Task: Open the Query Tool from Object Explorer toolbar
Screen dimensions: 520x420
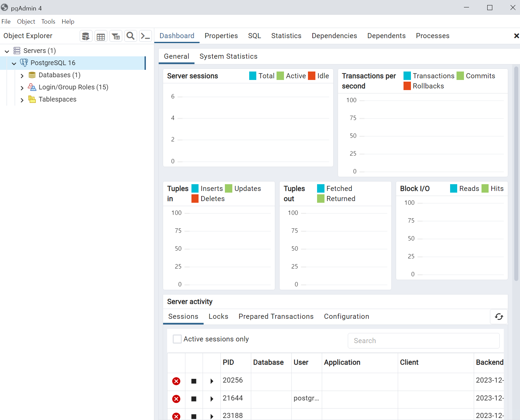Action: pos(86,36)
